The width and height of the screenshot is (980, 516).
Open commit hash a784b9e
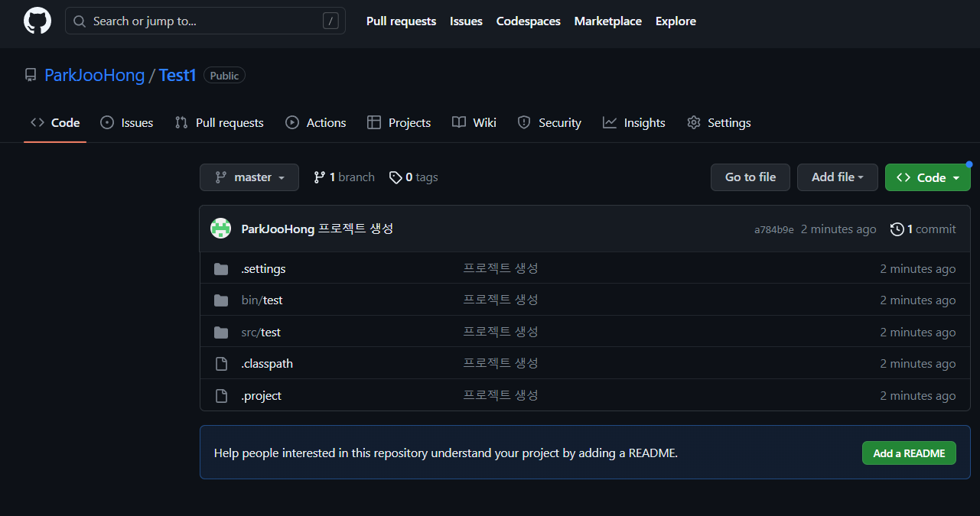tap(774, 229)
